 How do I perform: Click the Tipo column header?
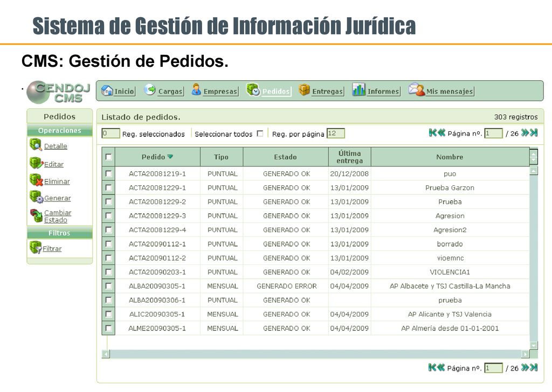(222, 157)
